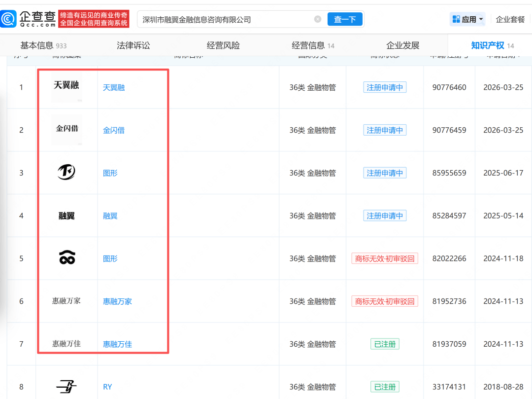Viewport: 532px width, 399px height.
Task: Click the 注册申请中 status tag for 85955659
Action: click(385, 173)
